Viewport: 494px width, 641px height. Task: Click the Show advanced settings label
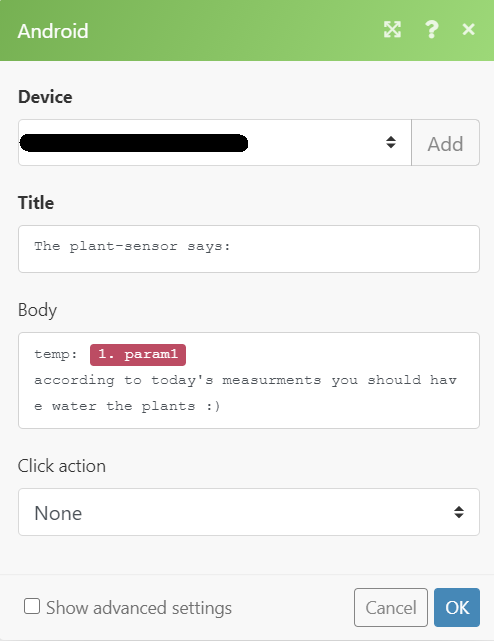click(139, 608)
